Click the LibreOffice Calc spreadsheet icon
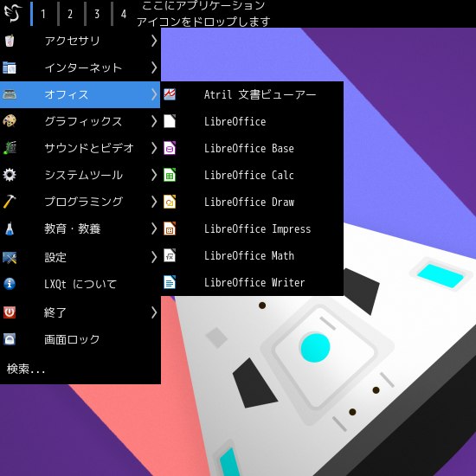 (x=170, y=175)
